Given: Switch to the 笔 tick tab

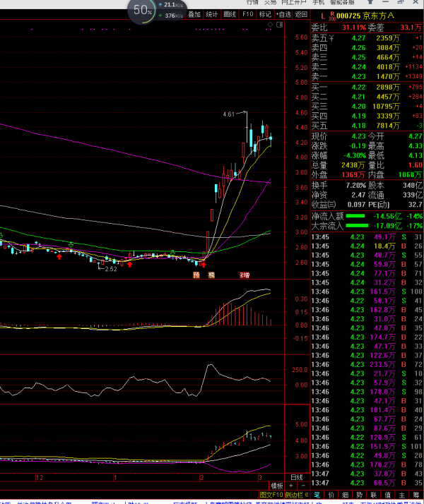Looking at the screenshot, I should tap(317, 495).
